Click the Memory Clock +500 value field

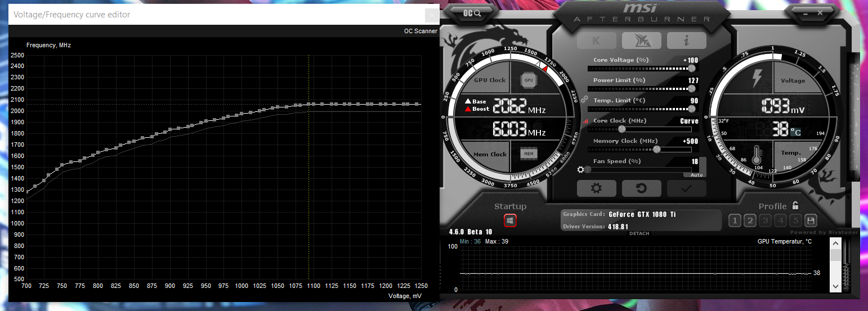click(690, 141)
